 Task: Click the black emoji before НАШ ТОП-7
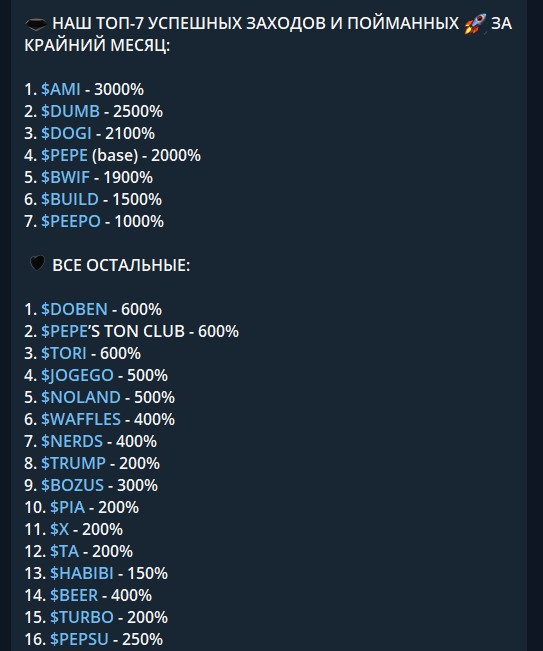[36, 24]
